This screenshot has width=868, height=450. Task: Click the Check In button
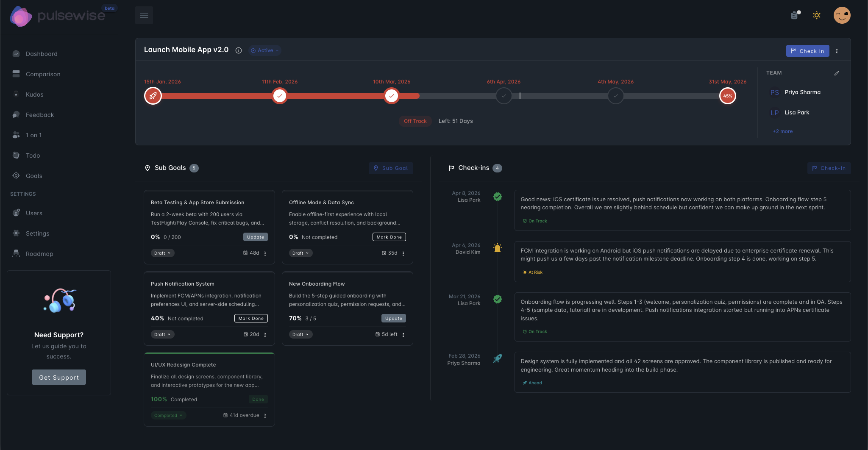(807, 50)
